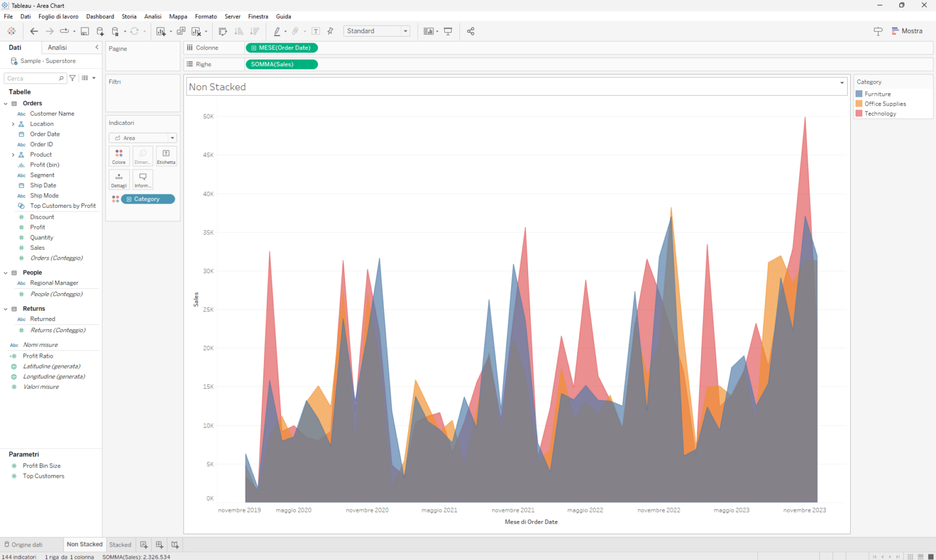Open the Mostra (Show Me) panel

coord(907,31)
